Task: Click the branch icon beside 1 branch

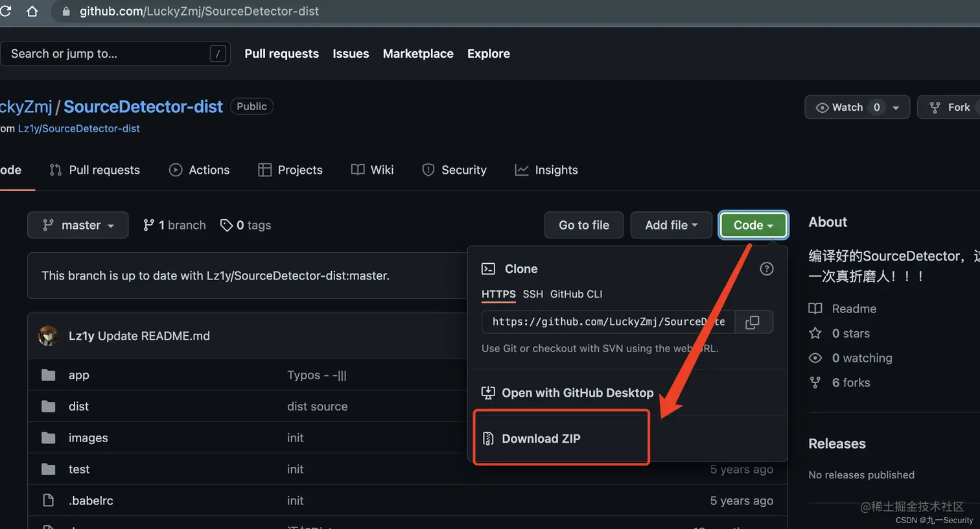Action: [x=149, y=225]
